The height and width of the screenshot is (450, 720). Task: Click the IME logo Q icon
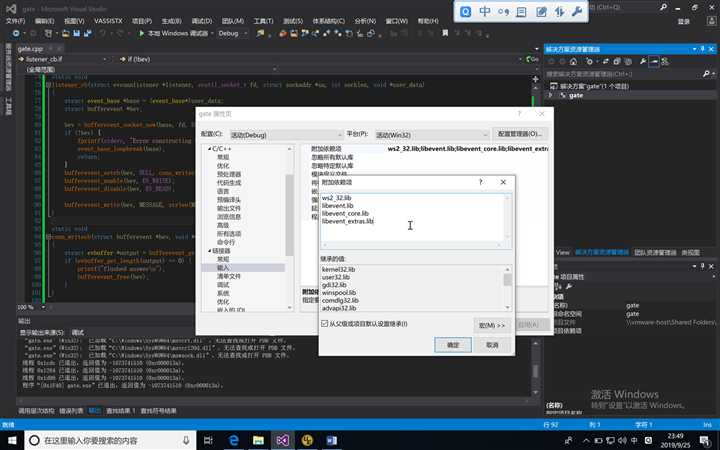pos(465,11)
